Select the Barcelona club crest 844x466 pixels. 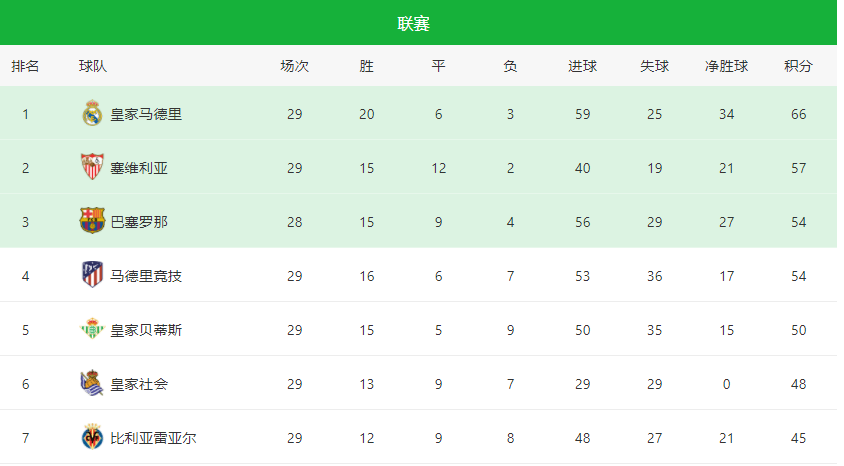click(92, 221)
